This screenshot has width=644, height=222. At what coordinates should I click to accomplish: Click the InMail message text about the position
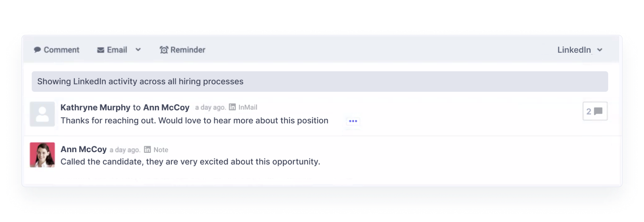coord(194,121)
